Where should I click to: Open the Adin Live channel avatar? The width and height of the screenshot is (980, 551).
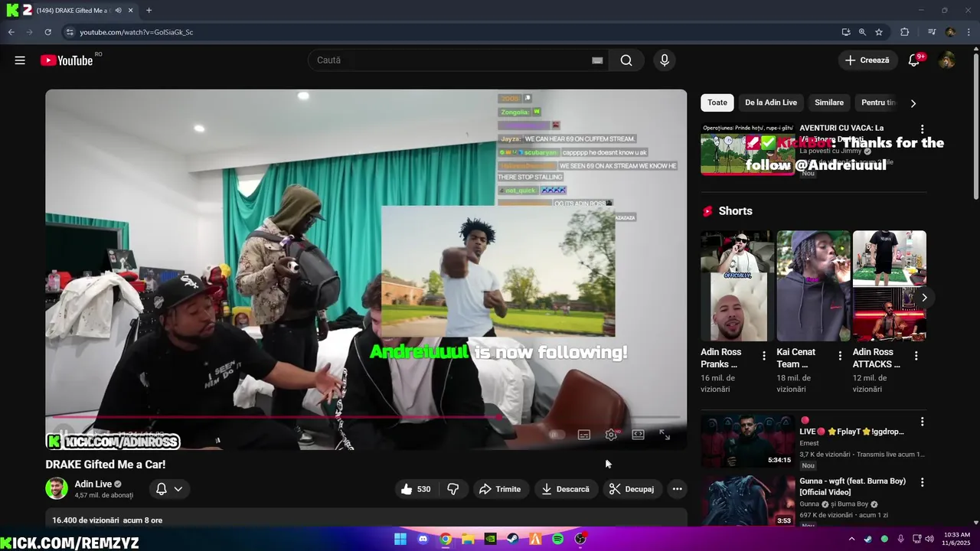pyautogui.click(x=57, y=488)
